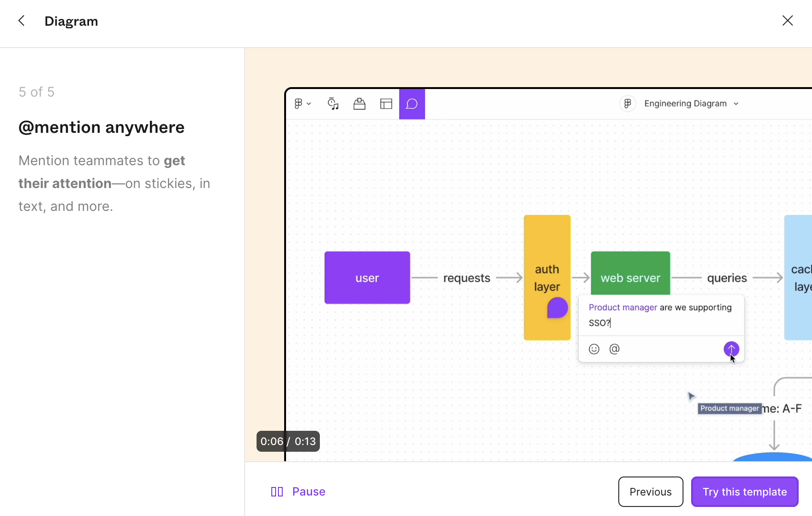Click the emoji smiley icon in comment
Viewport: 812px width, 516px height.
pyautogui.click(x=594, y=349)
